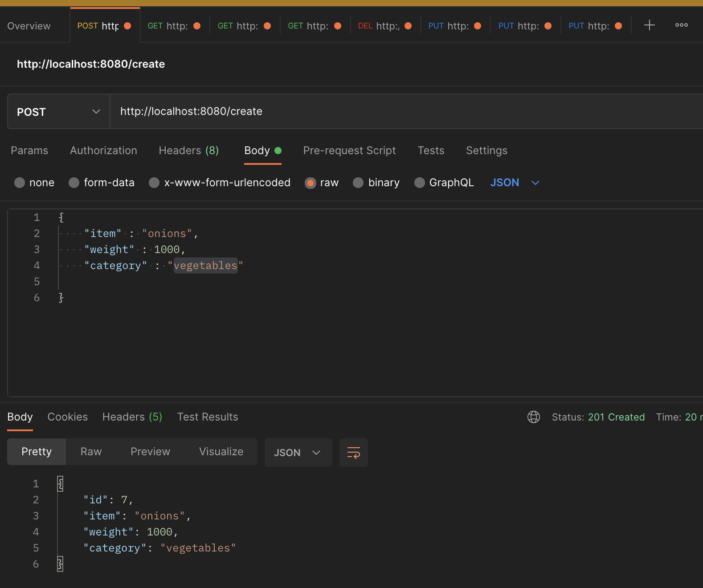Screen dimensions: 703x588
Task: Switch to the Overview tab
Action: [x=29, y=26]
